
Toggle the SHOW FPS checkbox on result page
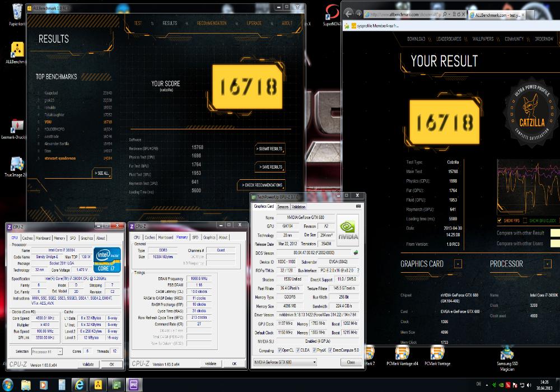click(x=500, y=221)
